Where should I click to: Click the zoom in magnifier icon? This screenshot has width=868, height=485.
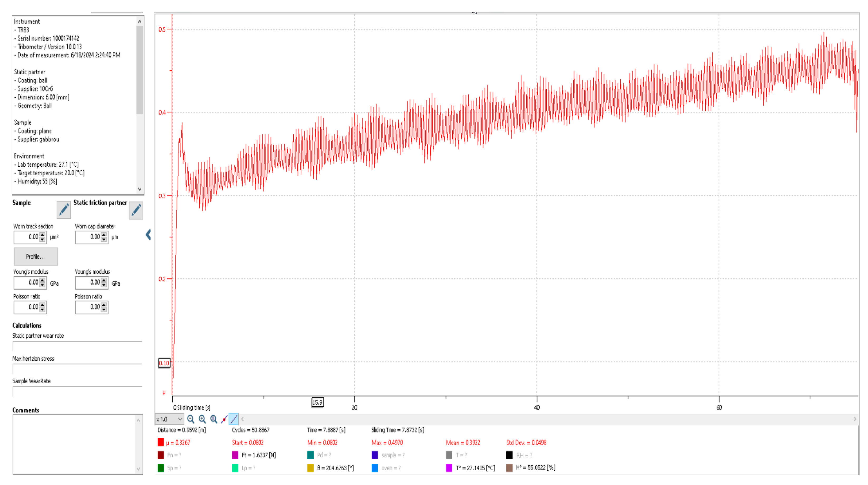[x=202, y=419]
